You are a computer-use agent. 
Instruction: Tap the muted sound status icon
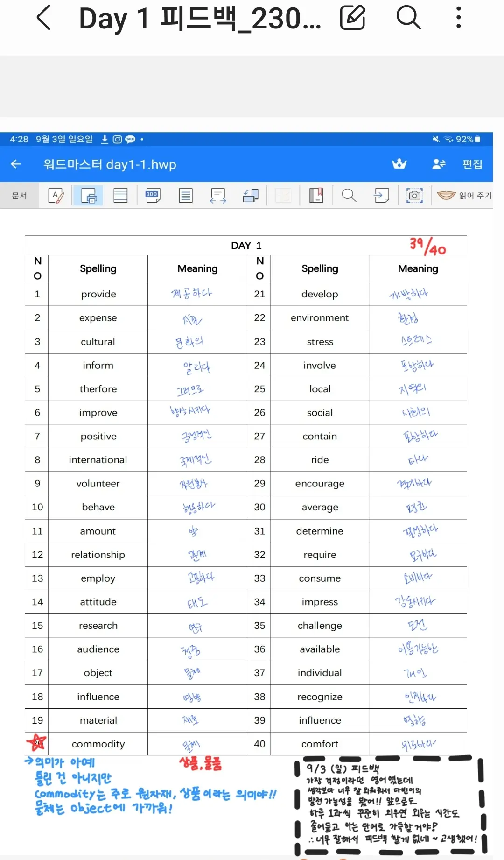pos(436,139)
